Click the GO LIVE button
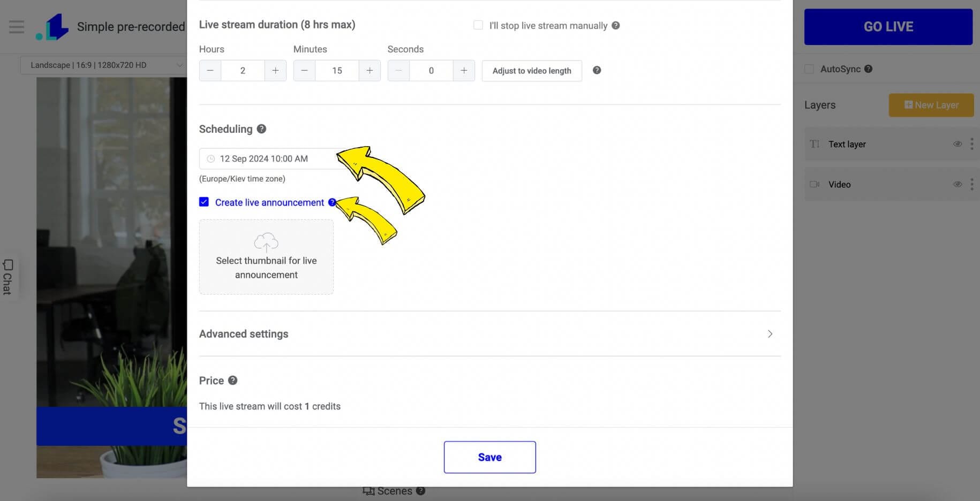The image size is (980, 501). [x=888, y=27]
